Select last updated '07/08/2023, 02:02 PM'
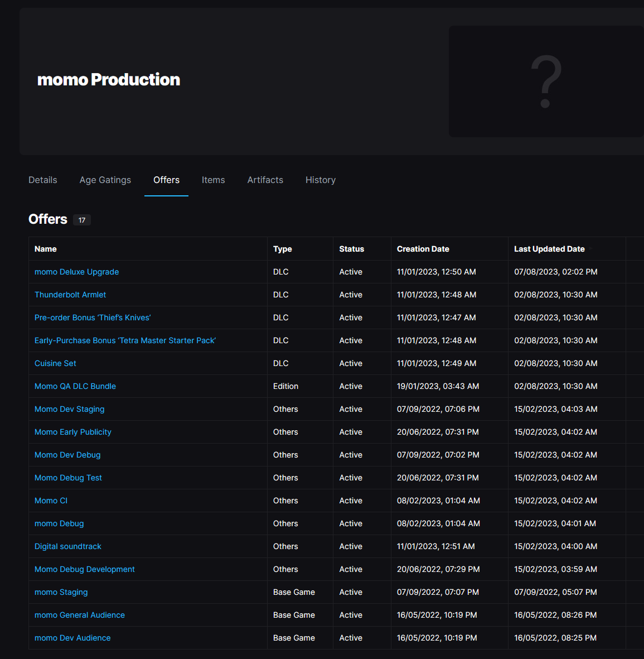The height and width of the screenshot is (659, 644). pyautogui.click(x=556, y=272)
